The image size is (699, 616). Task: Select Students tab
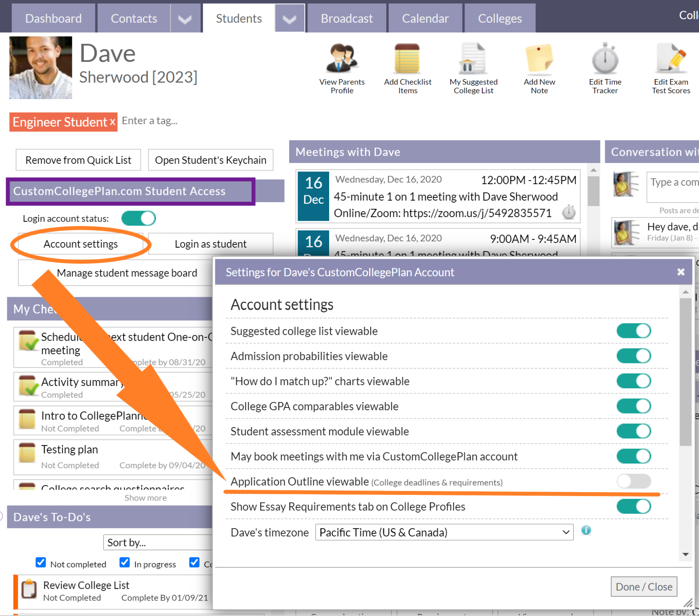239,18
